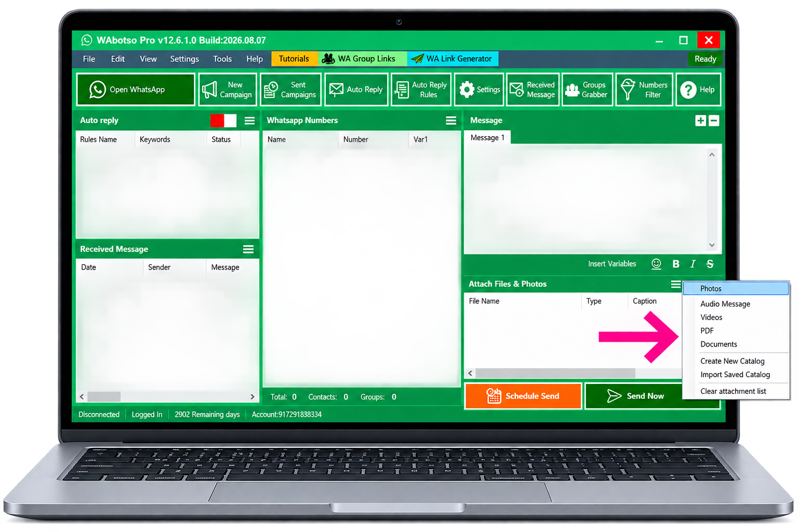The height and width of the screenshot is (532, 798).
Task: Click the 2902 Remaining days status text
Action: coord(207,415)
